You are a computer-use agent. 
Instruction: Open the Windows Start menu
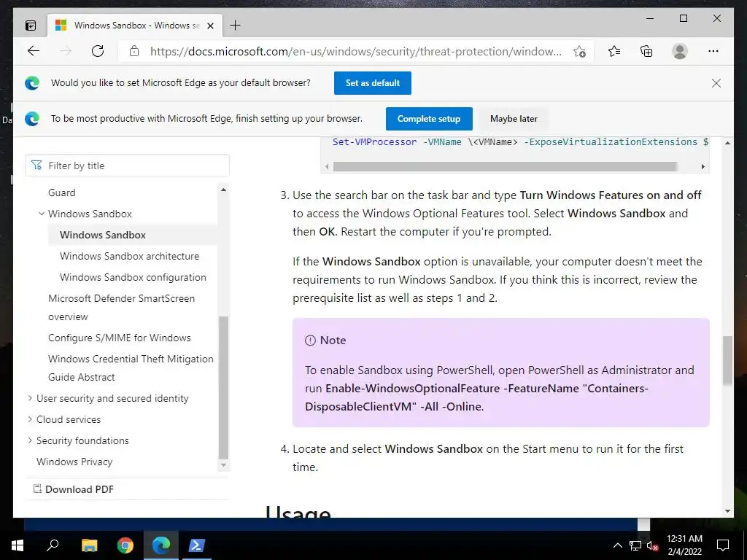tap(17, 545)
